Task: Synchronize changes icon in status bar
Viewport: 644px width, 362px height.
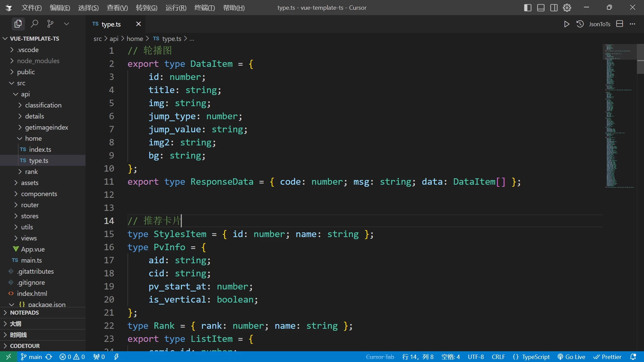Action: tap(49, 357)
